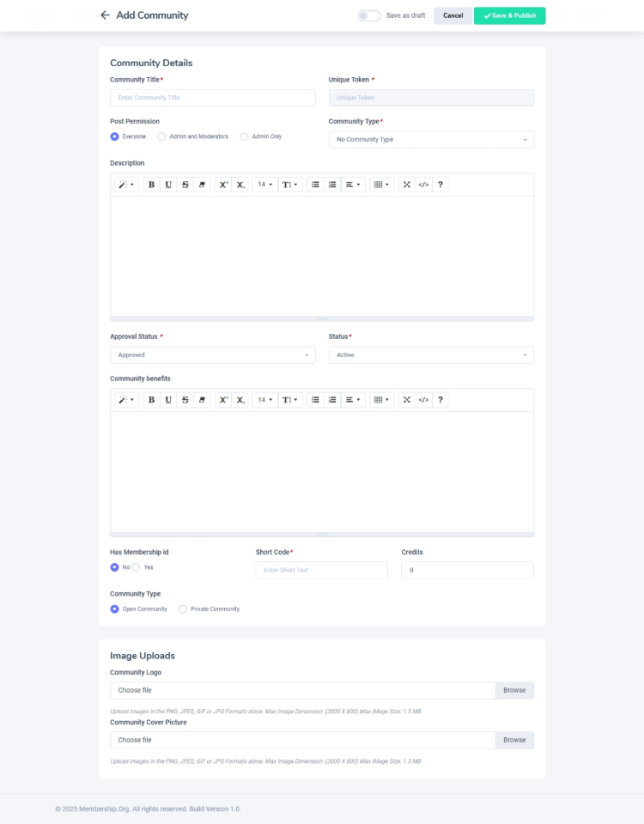
Task: Open the Community Type dropdown
Action: click(431, 139)
